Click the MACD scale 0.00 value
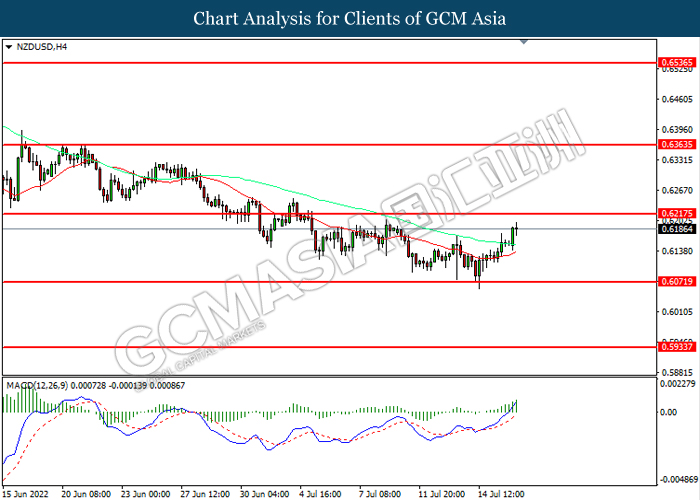The width and height of the screenshot is (700, 500). pos(668,412)
